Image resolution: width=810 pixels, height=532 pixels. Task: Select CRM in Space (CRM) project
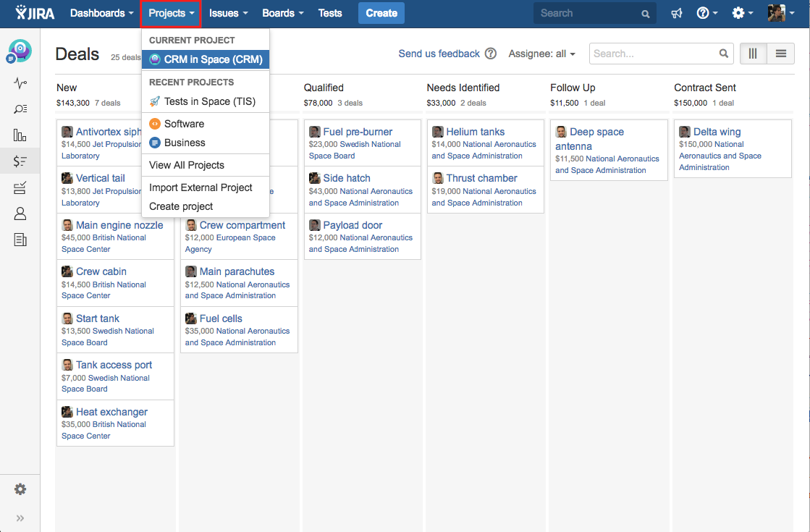click(206, 59)
